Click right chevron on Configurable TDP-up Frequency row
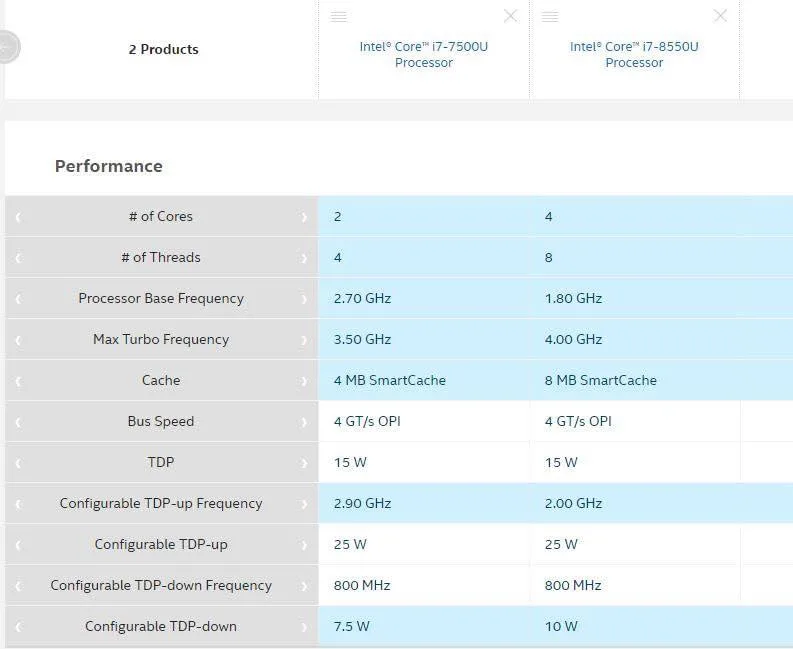Screen dimensions: 793x649 pos(304,504)
